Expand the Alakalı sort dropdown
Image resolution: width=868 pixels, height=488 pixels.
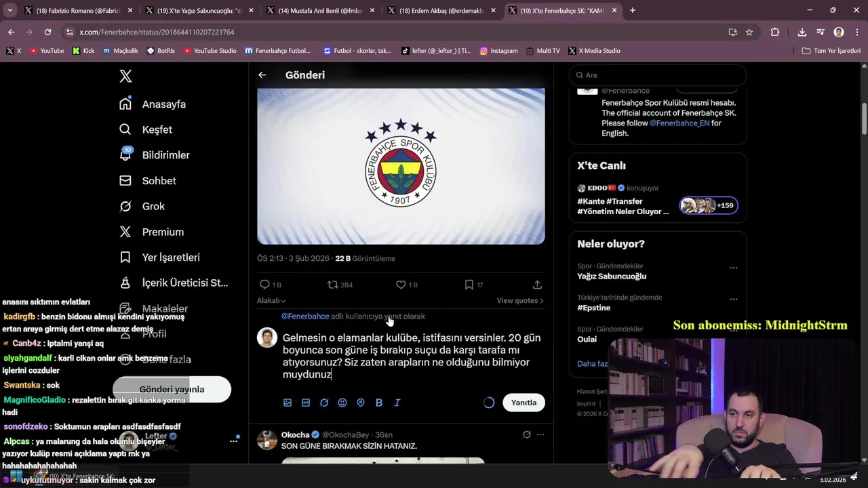[x=271, y=300]
